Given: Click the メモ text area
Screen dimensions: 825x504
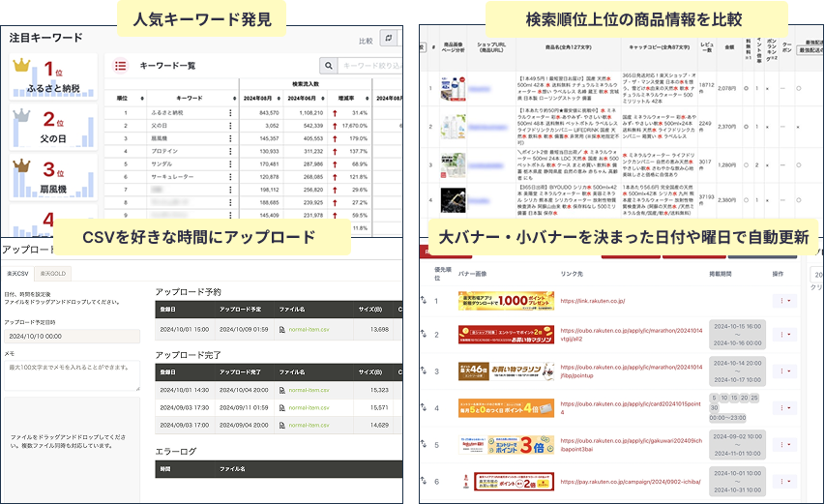Looking at the screenshot, I should 73,375.
